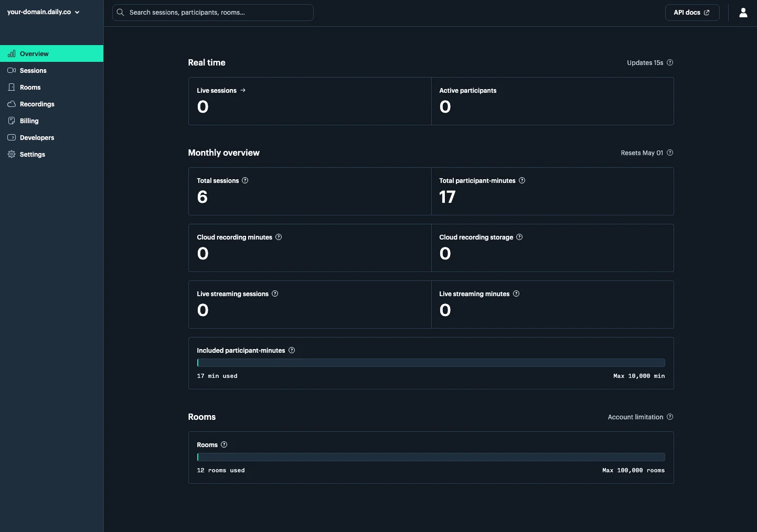This screenshot has width=757, height=532.
Task: Click the Billing receipt icon
Action: (x=12, y=121)
